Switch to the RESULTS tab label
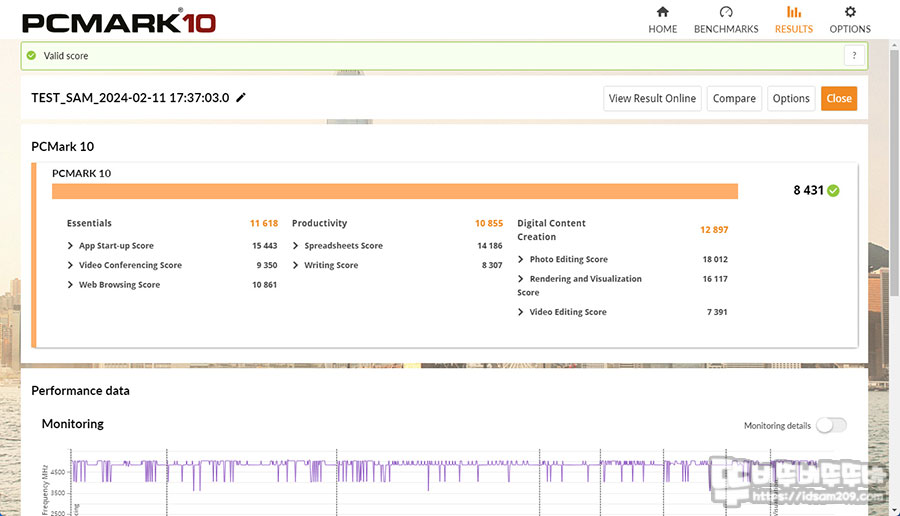Viewport: 900px width, 516px height. (x=794, y=29)
